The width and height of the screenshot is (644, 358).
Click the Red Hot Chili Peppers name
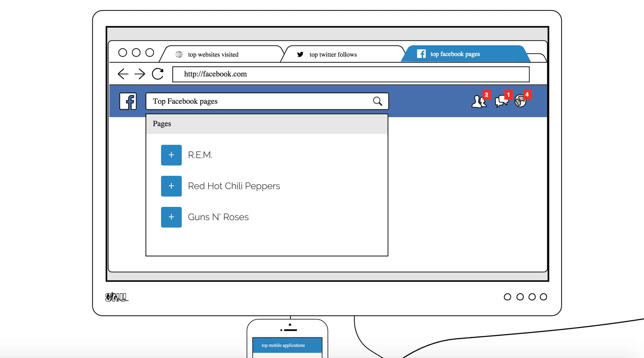[234, 186]
